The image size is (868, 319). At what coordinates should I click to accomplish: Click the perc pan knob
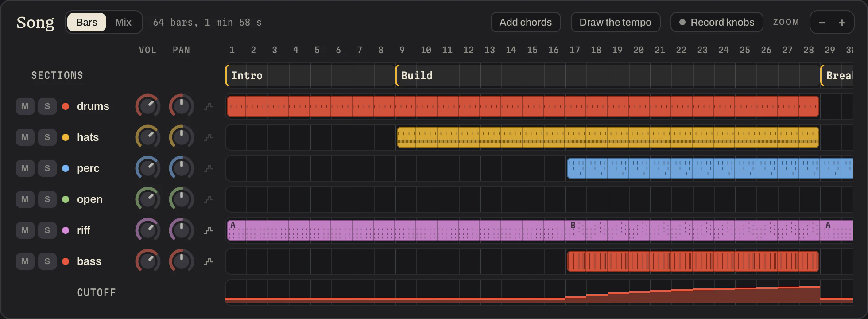click(x=181, y=168)
